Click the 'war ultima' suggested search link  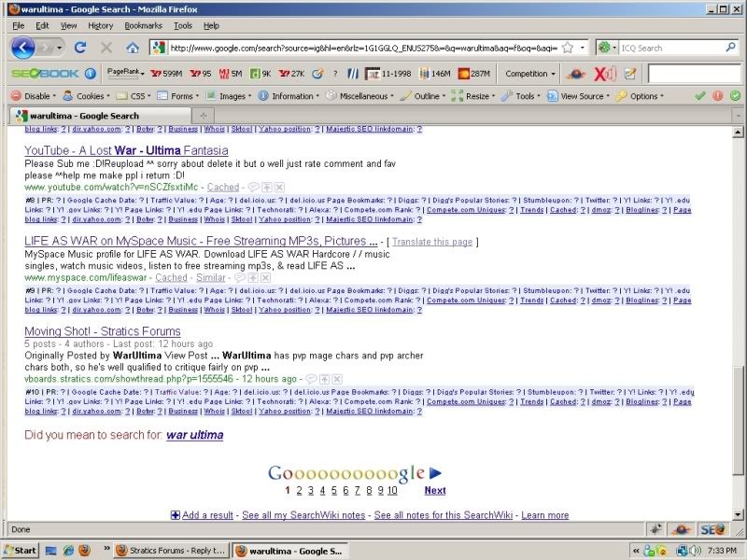point(195,435)
